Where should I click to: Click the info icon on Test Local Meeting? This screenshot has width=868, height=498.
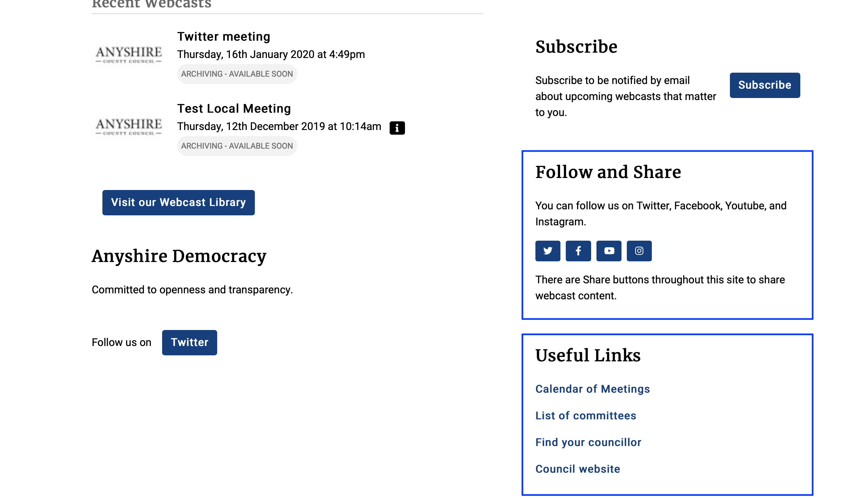coord(396,127)
